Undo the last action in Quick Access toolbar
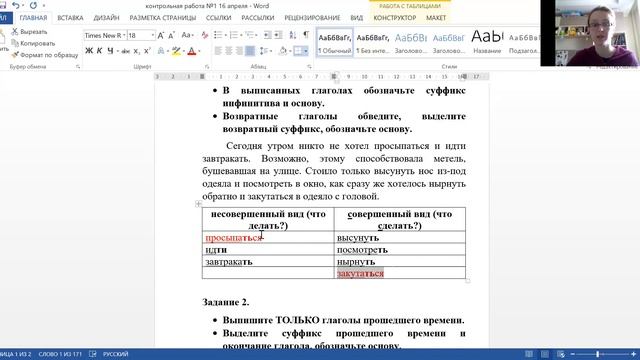Screen dimensions: 640x360 point(16,5)
